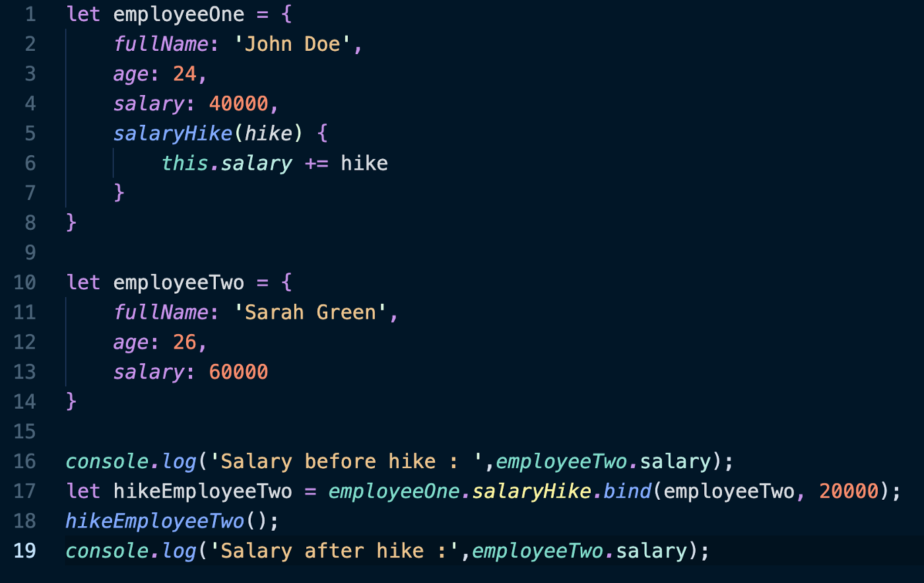
Task: Click the 'this' keyword on line 6
Action: 185,163
